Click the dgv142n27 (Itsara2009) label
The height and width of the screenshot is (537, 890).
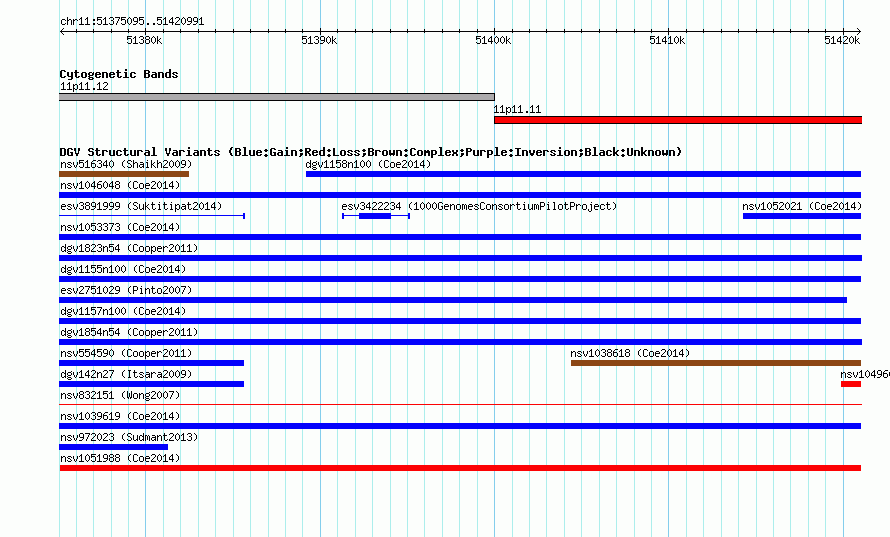(x=126, y=374)
